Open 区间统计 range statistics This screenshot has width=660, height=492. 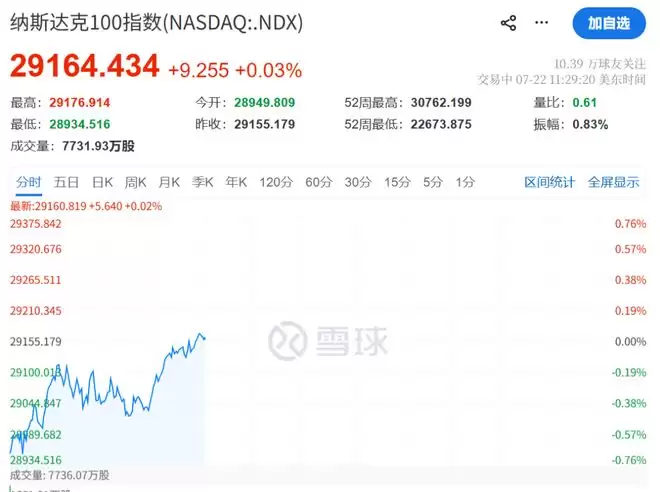click(549, 182)
